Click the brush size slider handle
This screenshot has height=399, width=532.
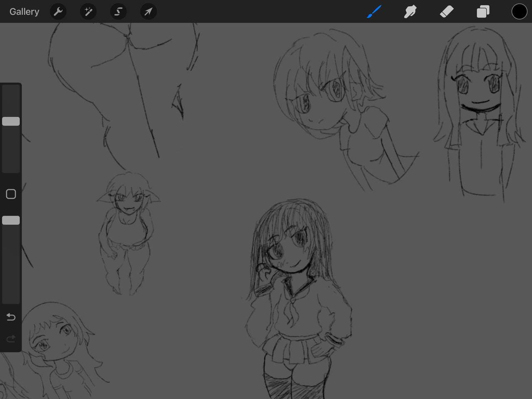11,121
